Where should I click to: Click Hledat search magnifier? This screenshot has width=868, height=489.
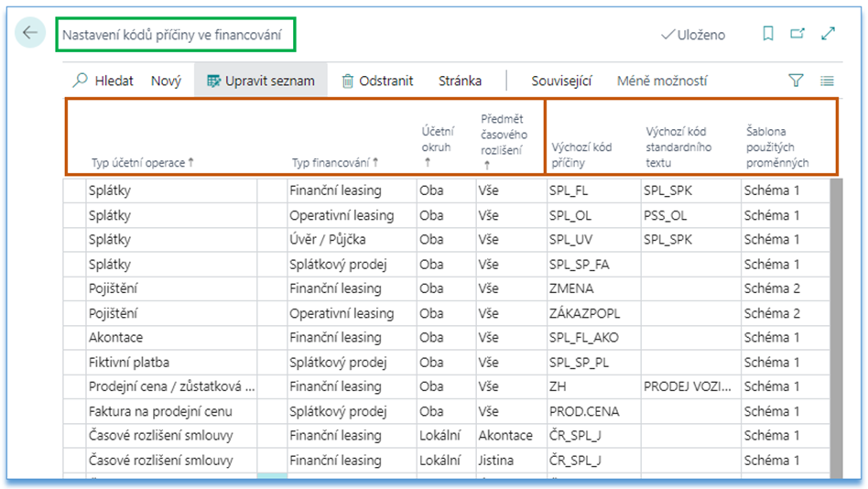pyautogui.click(x=81, y=81)
